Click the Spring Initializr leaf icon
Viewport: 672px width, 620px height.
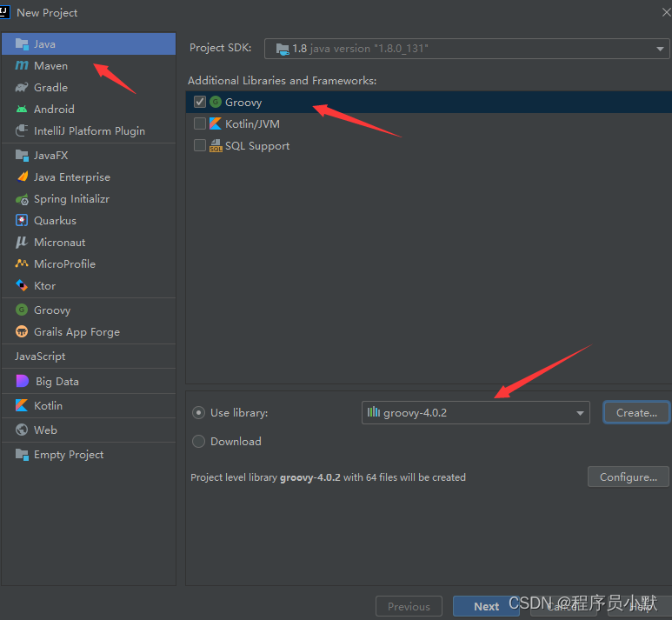coord(22,199)
